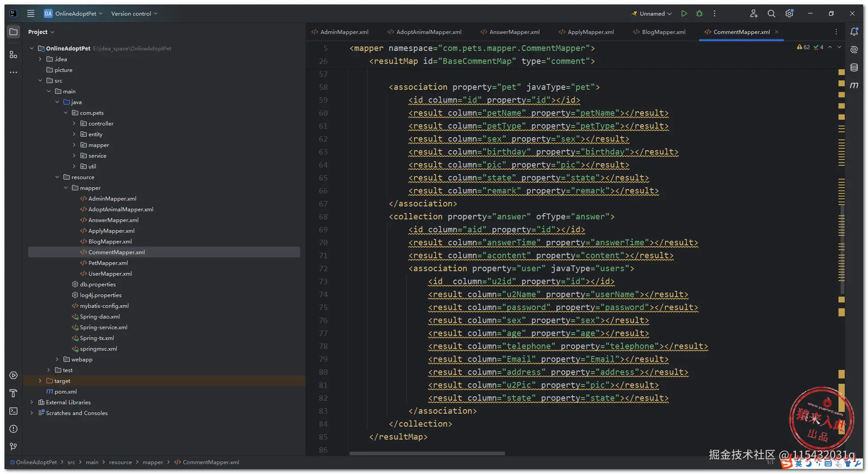
Task: Click resource breadcrumb in navigation bar
Action: [x=120, y=462]
